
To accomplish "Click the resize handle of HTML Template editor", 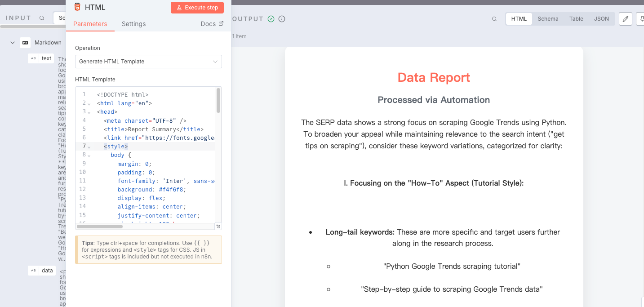I will (x=218, y=227).
